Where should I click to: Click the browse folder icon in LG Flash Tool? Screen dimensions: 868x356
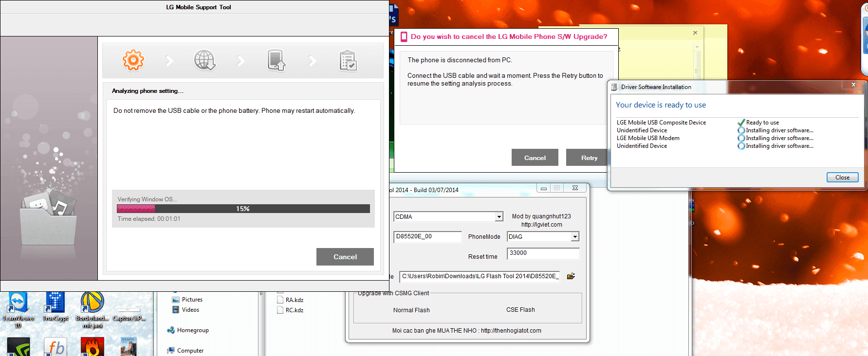point(571,276)
